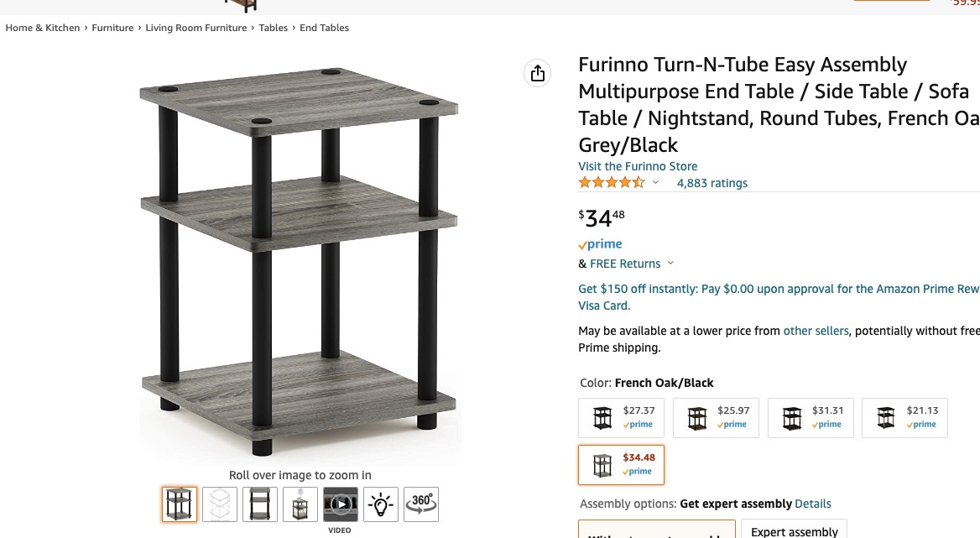Click the other sellers link

tap(816, 331)
